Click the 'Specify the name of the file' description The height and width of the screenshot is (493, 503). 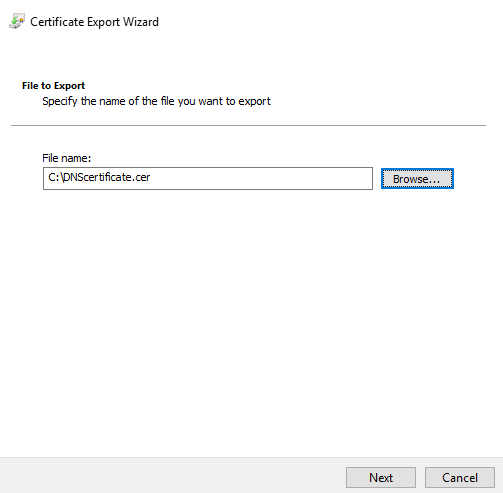[156, 101]
